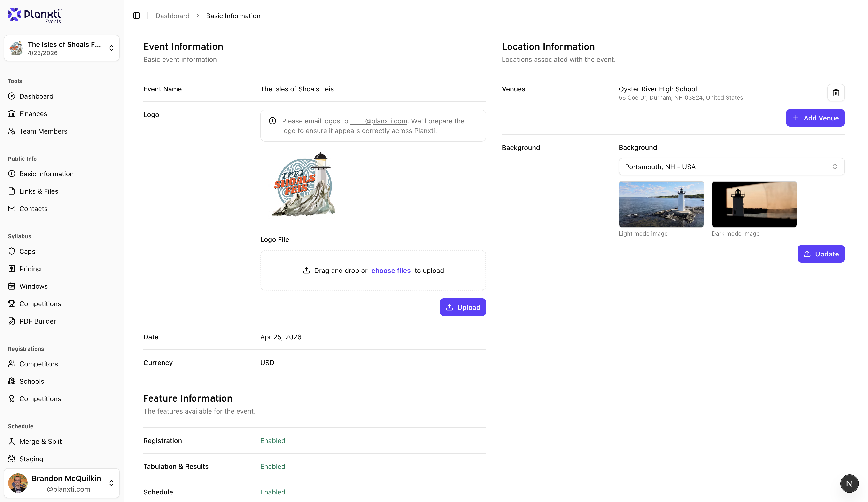Open the Caps section under Syllabus
Screen dimensions: 868x502
coord(27,251)
